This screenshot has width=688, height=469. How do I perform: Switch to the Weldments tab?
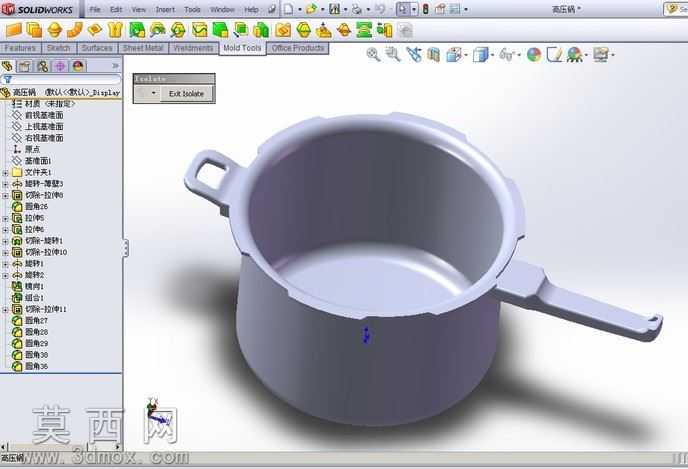coord(194,48)
